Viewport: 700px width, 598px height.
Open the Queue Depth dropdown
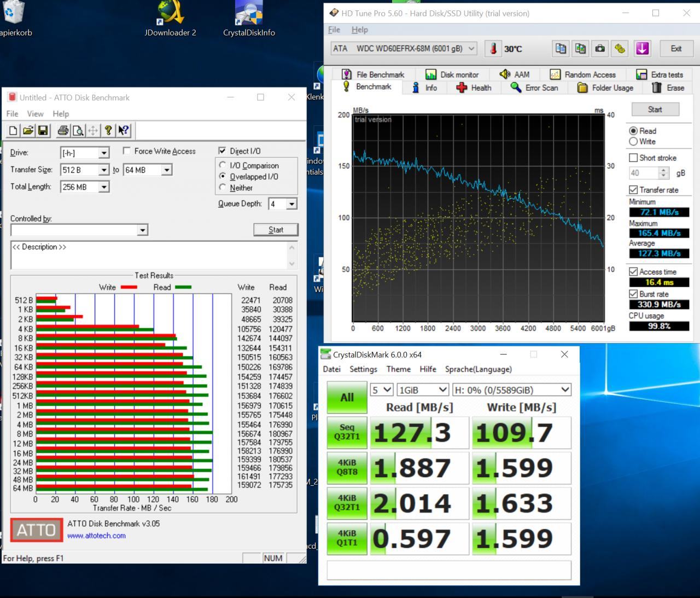[x=283, y=204]
